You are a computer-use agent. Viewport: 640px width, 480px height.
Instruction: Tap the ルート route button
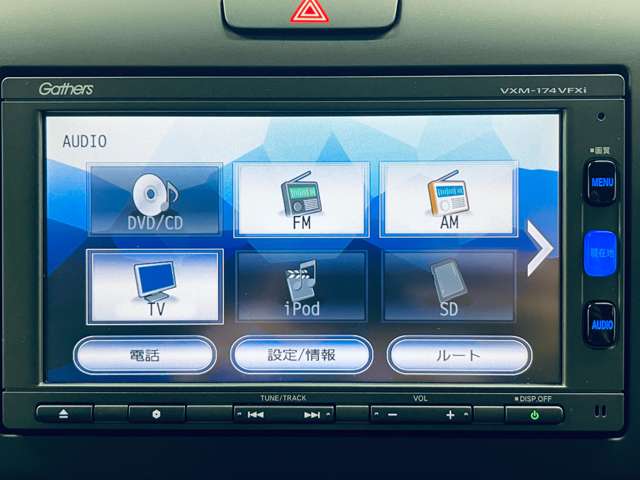(459, 355)
